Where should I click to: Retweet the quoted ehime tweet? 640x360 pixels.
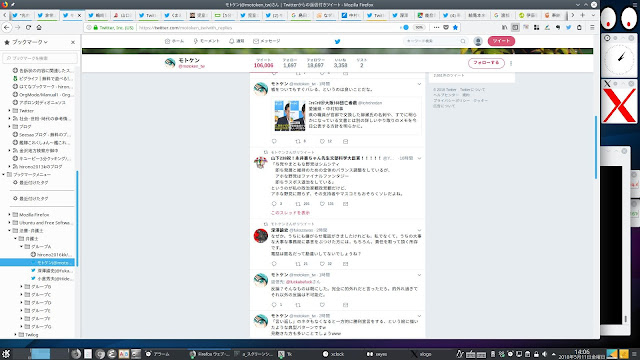pos(298,141)
